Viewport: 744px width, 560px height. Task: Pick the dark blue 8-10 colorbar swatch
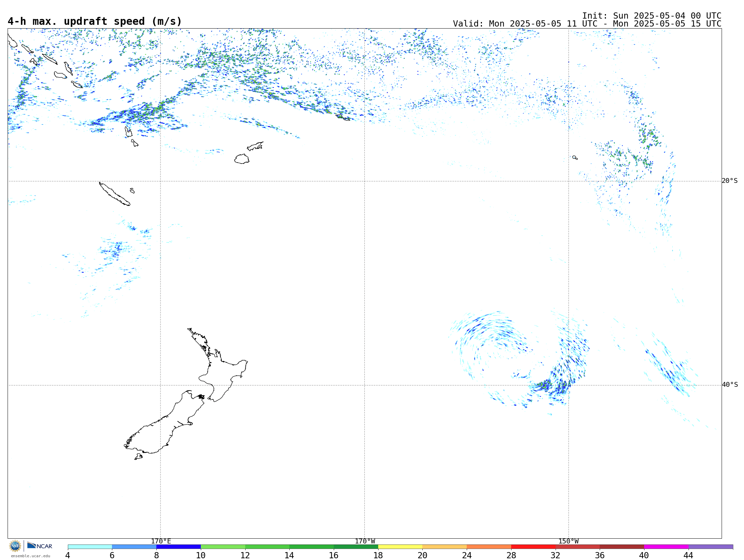178,547
